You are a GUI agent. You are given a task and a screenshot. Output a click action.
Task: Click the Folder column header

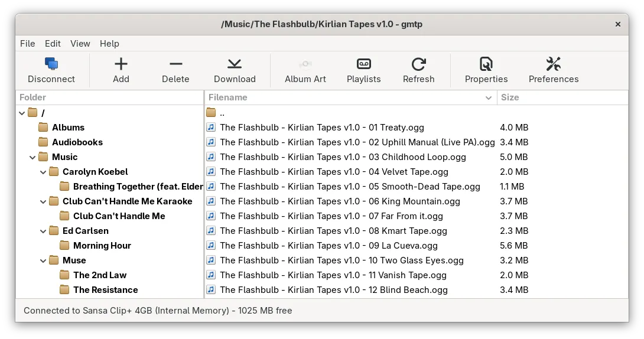[x=110, y=97]
